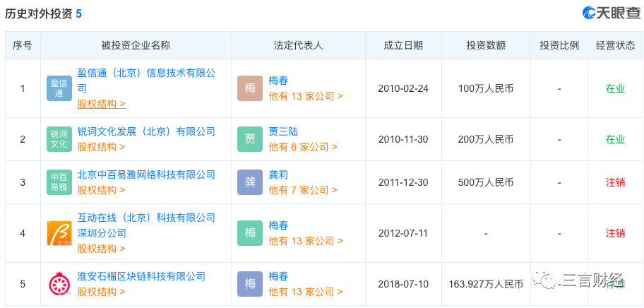Click the amount 100万人民币
This screenshot has height=308, width=644.
click(486, 88)
